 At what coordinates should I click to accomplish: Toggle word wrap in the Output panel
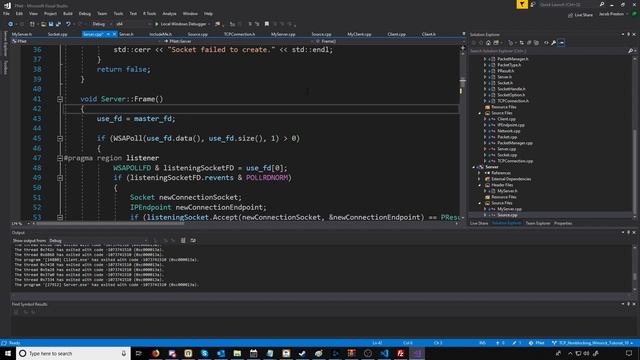193,240
